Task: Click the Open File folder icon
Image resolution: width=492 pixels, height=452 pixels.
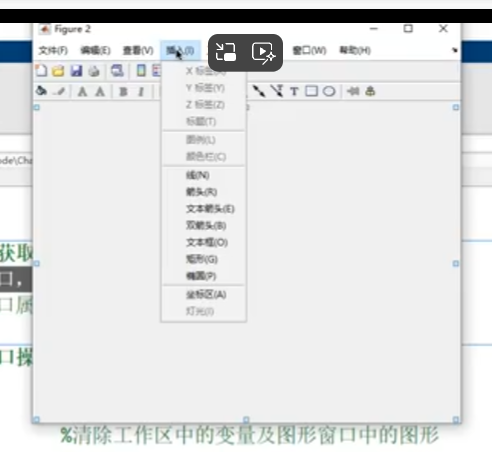Action: click(58, 71)
